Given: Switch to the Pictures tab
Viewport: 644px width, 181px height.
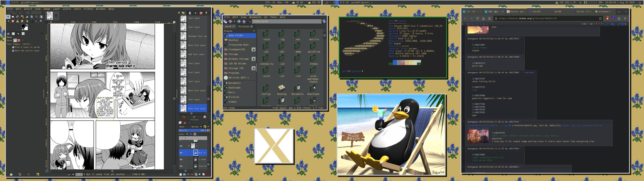Looking at the screenshot, I should click(x=244, y=26).
